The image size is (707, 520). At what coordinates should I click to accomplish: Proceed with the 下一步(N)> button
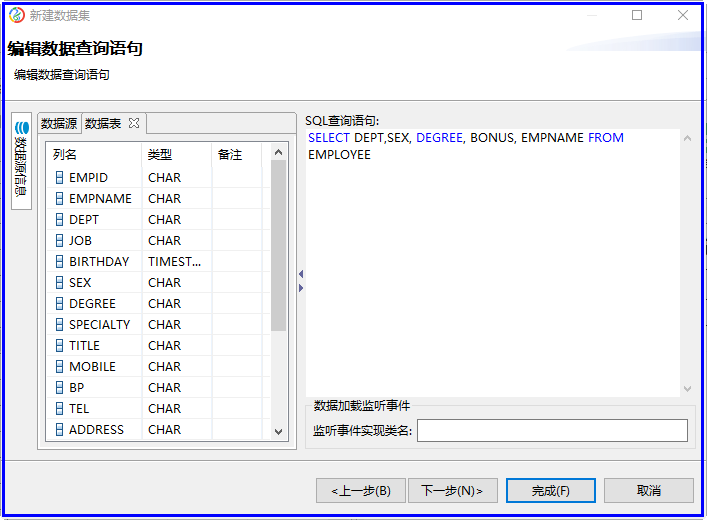pos(452,490)
